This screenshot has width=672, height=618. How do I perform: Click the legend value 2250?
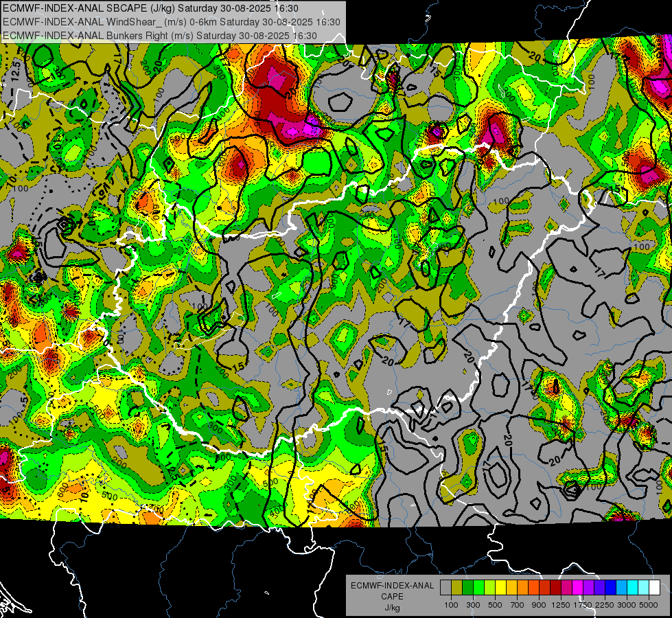[x=605, y=605]
